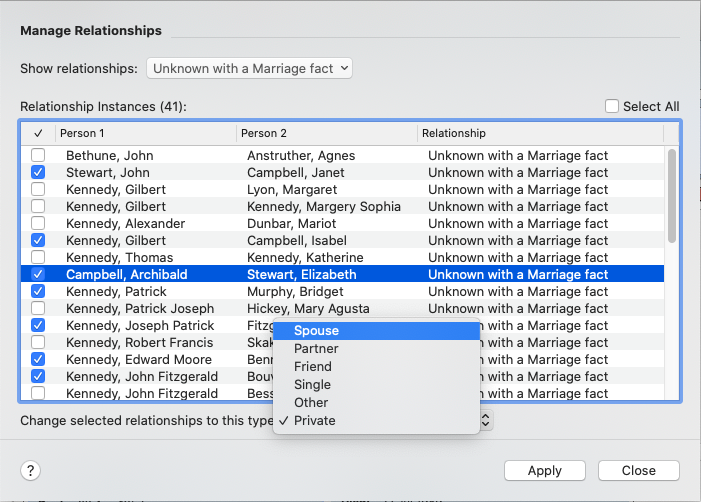The height and width of the screenshot is (502, 701).
Task: Check the Bethune, John row checkbox
Action: [38, 155]
